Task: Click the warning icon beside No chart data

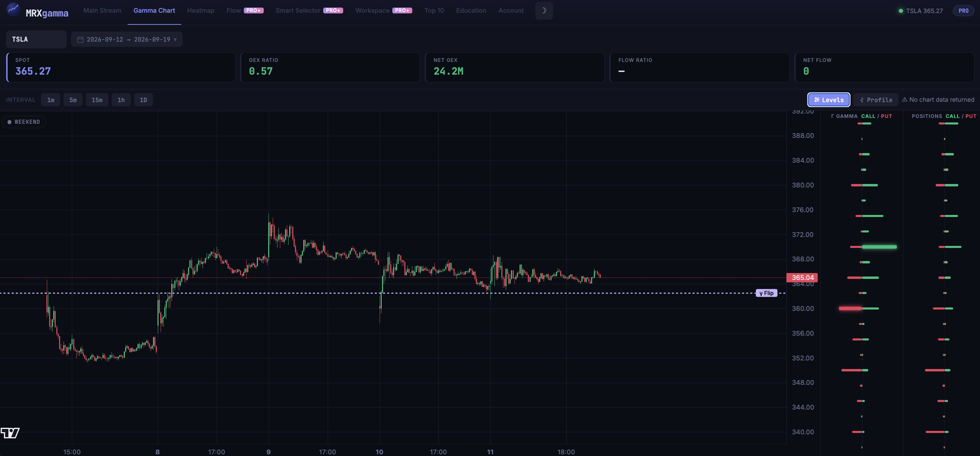Action: click(x=904, y=100)
